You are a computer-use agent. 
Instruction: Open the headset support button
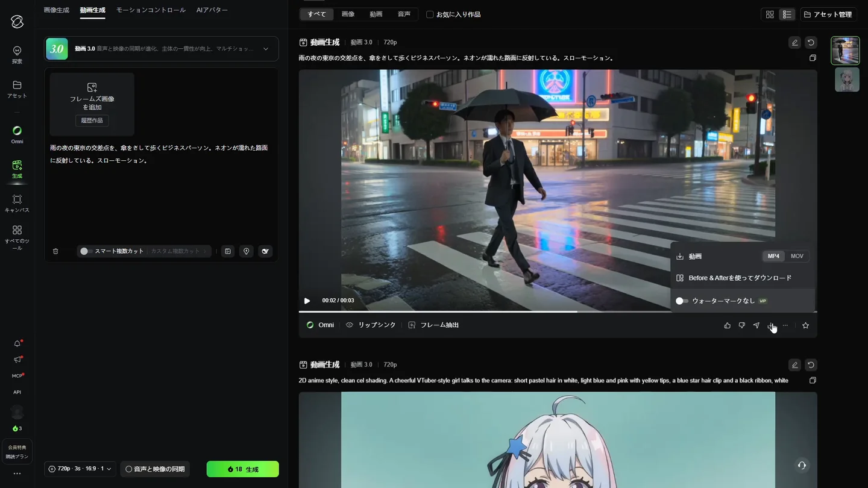(x=802, y=465)
